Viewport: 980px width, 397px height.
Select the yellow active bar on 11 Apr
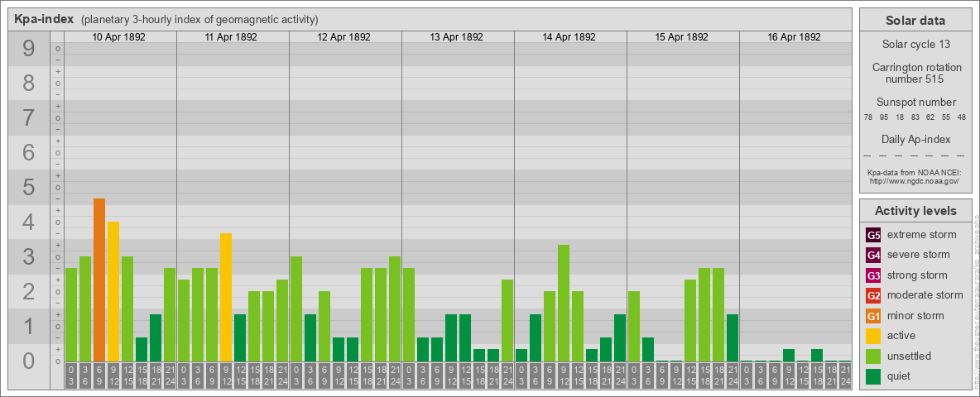click(x=226, y=297)
